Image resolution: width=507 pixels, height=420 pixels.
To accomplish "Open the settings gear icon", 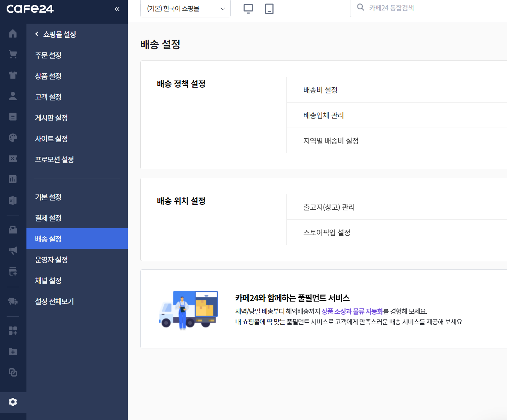I will tap(13, 402).
